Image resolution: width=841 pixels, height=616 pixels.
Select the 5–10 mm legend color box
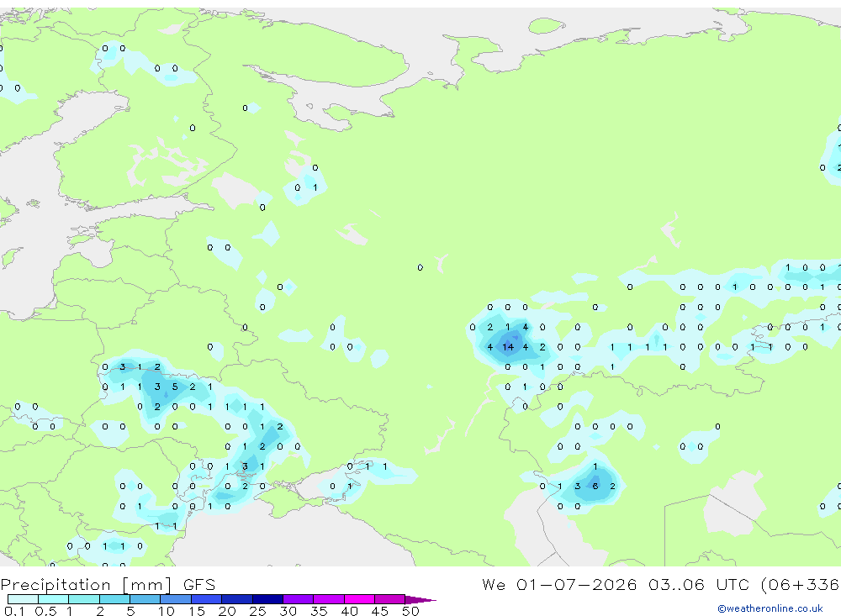pyautogui.click(x=145, y=599)
